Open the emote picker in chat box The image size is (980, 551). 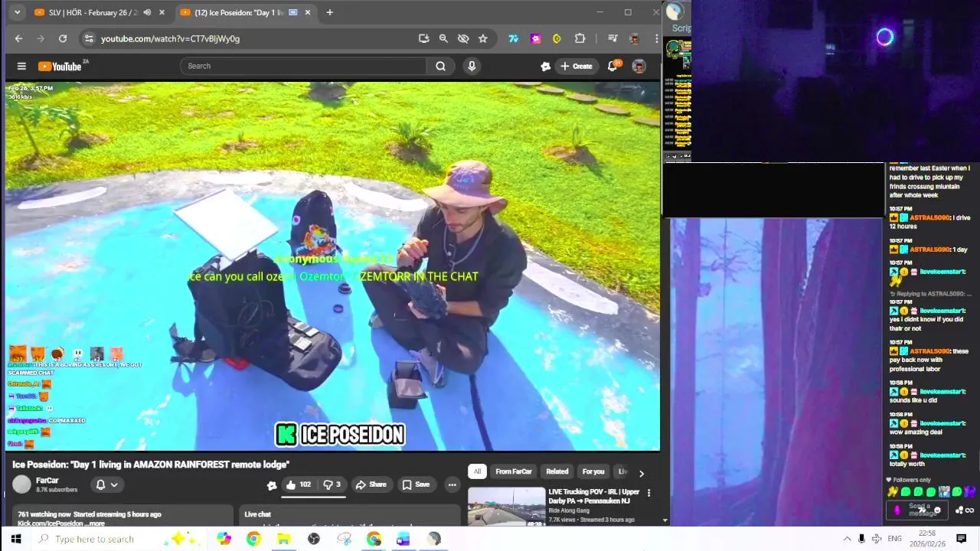[x=937, y=510]
